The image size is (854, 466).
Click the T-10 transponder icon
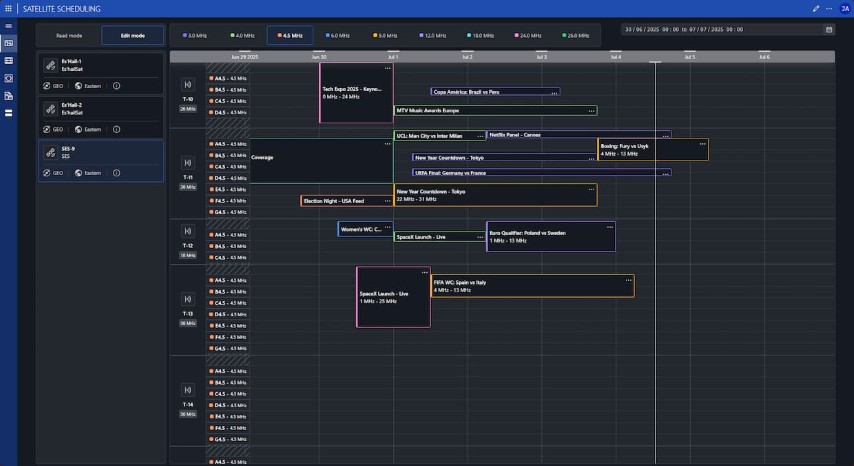point(187,86)
